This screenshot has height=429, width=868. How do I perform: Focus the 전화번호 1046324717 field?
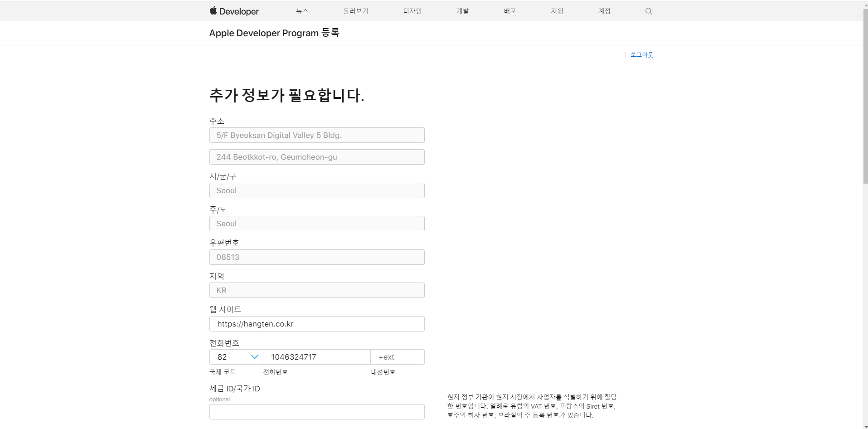click(x=317, y=357)
